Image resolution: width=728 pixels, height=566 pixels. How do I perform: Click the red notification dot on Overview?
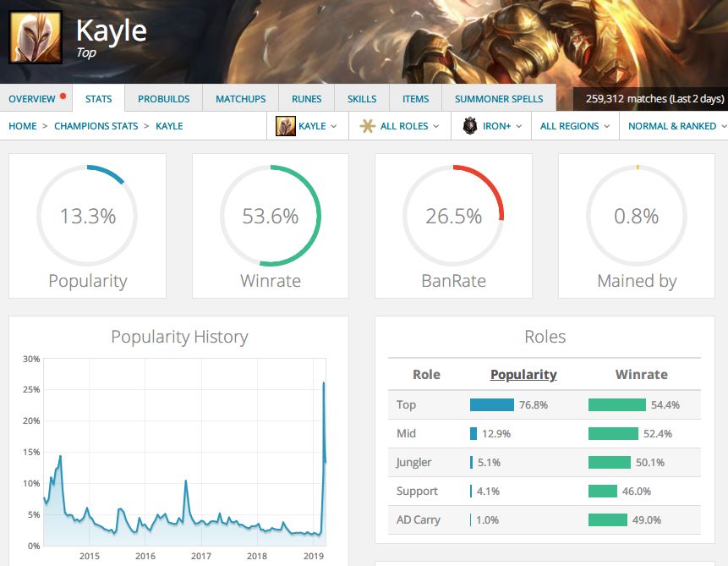click(63, 96)
